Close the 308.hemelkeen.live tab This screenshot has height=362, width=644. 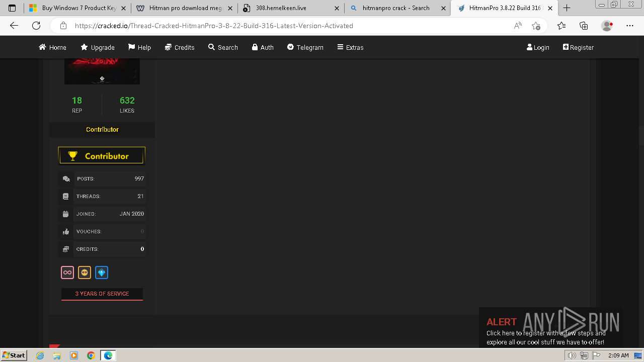click(337, 8)
